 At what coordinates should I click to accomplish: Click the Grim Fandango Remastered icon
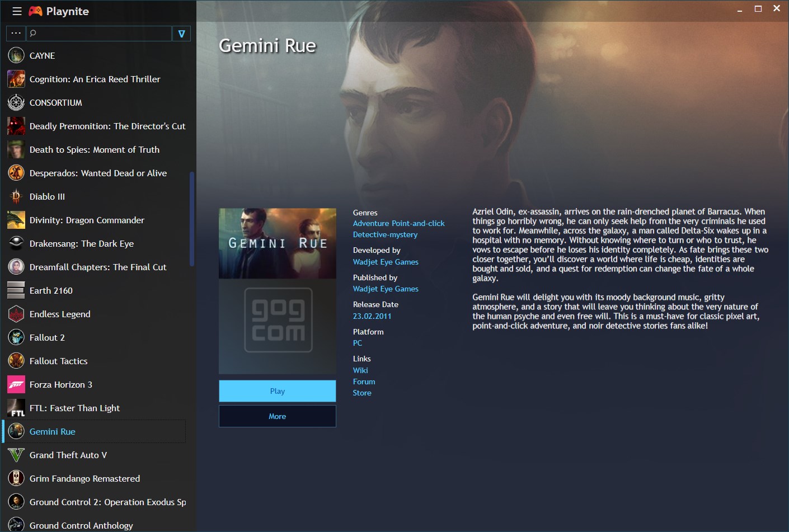tap(16, 478)
